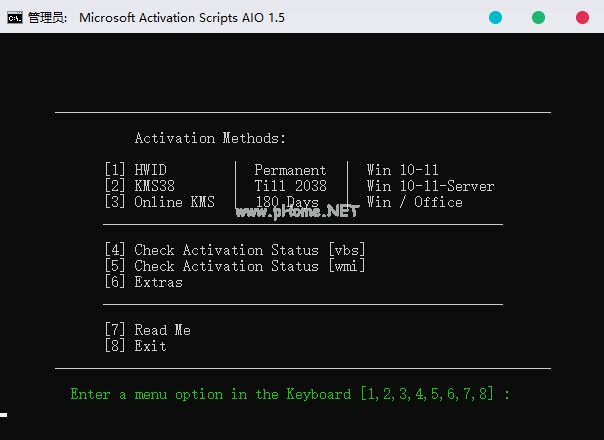Viewport: 604px width, 440px height.
Task: Click the command prompt icon in title bar
Action: point(15,17)
